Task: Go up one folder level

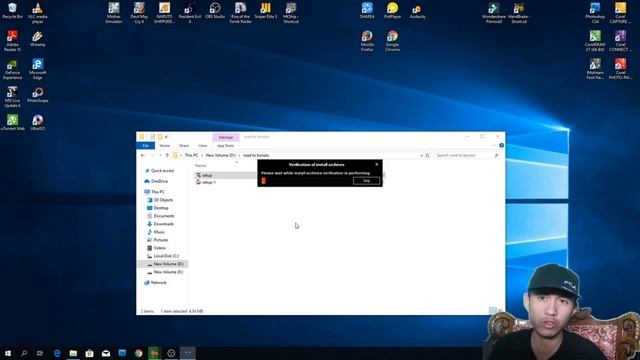Action: tap(167, 156)
